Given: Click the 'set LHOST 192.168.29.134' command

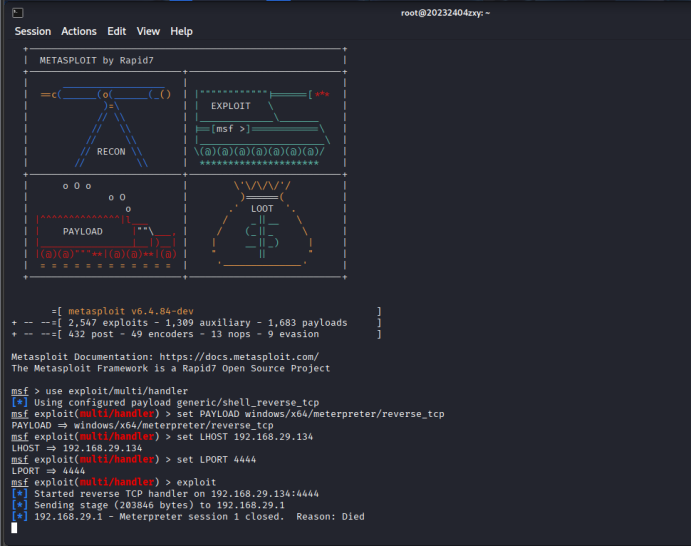Looking at the screenshot, I should 244,437.
